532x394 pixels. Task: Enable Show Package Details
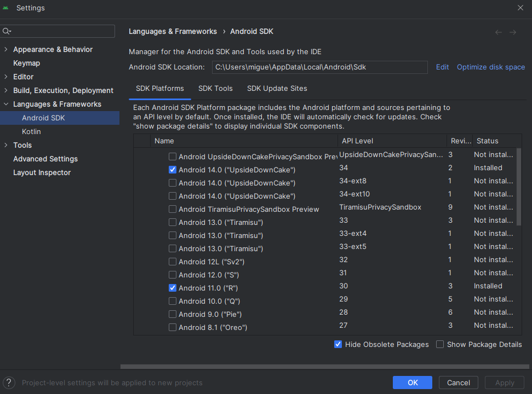440,345
